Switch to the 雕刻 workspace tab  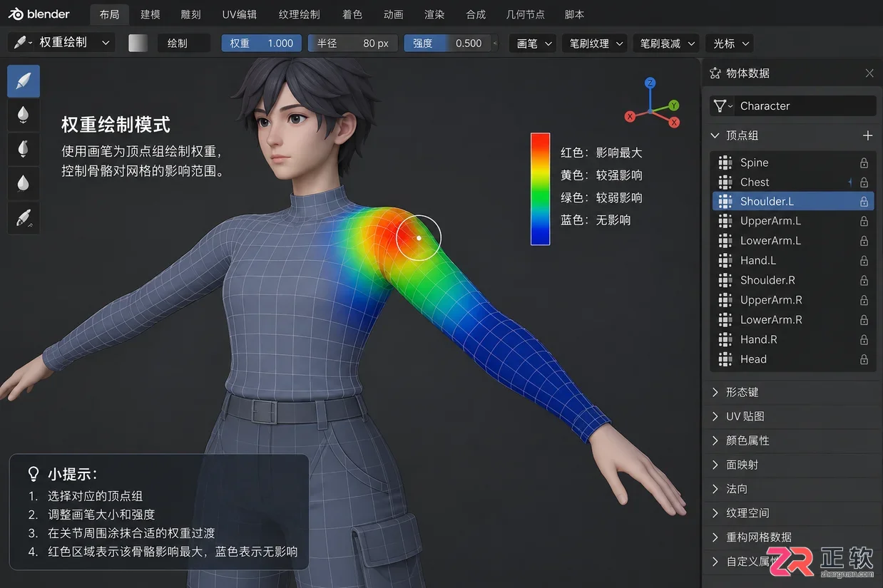point(191,14)
